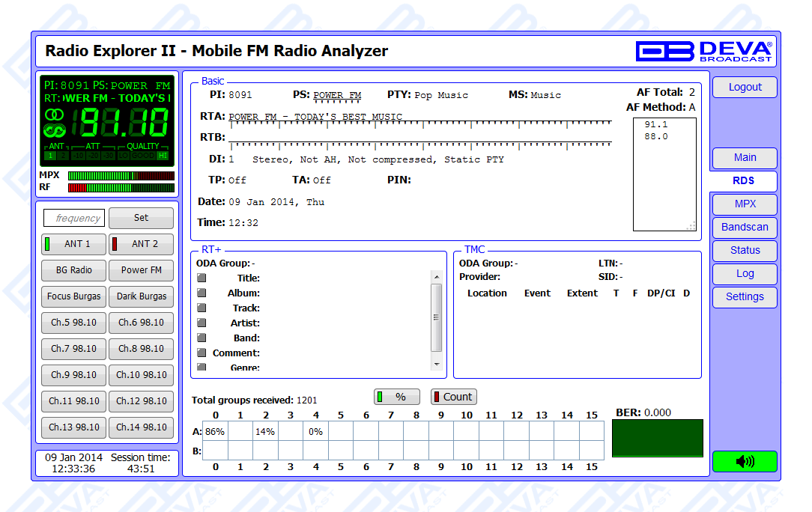Click the Album indicator square in RT+
The width and height of the screenshot is (812, 512).
(202, 293)
